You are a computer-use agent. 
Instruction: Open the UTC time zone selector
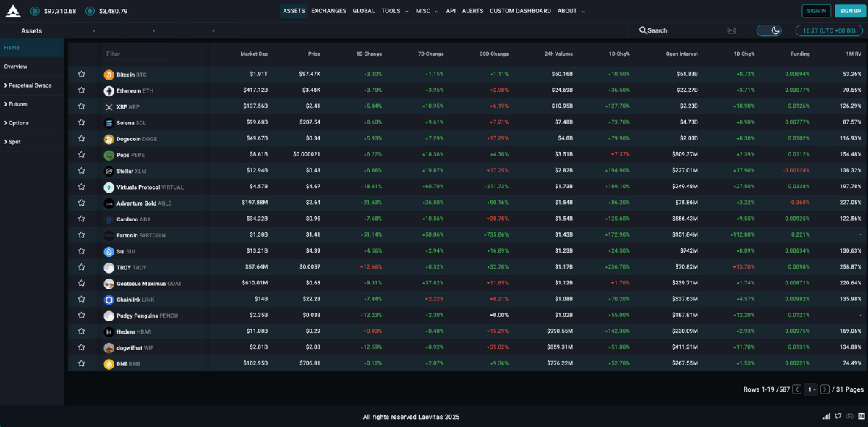(829, 30)
